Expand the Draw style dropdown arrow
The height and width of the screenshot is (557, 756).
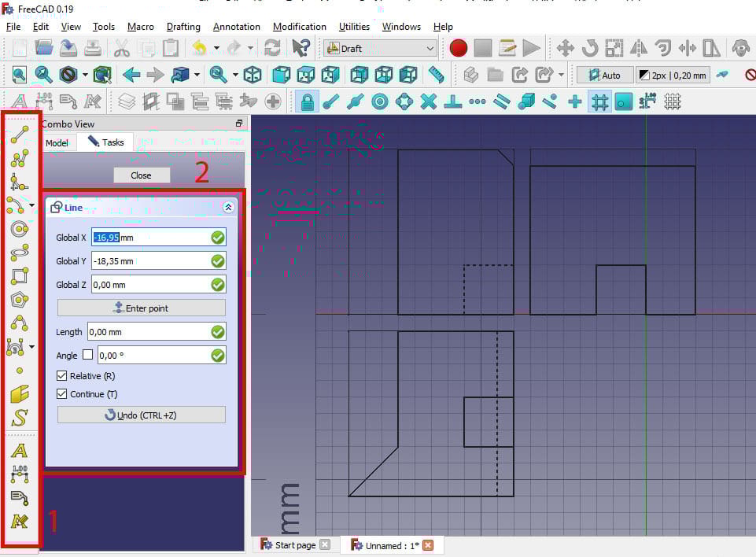(85, 75)
